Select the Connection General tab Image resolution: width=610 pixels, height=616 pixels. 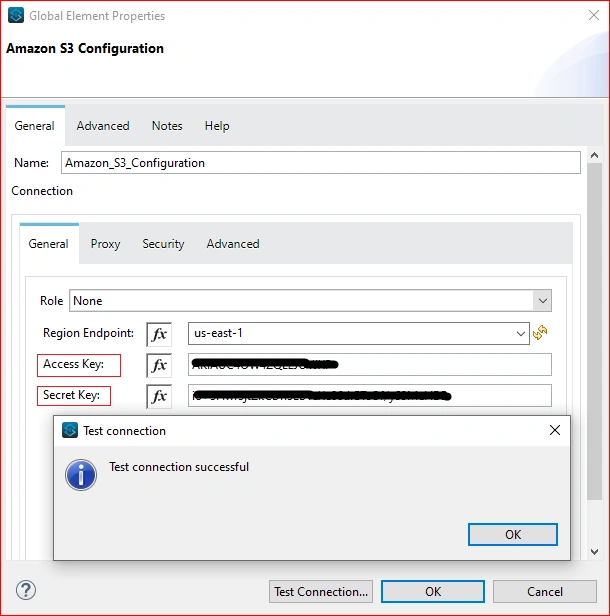(48, 244)
